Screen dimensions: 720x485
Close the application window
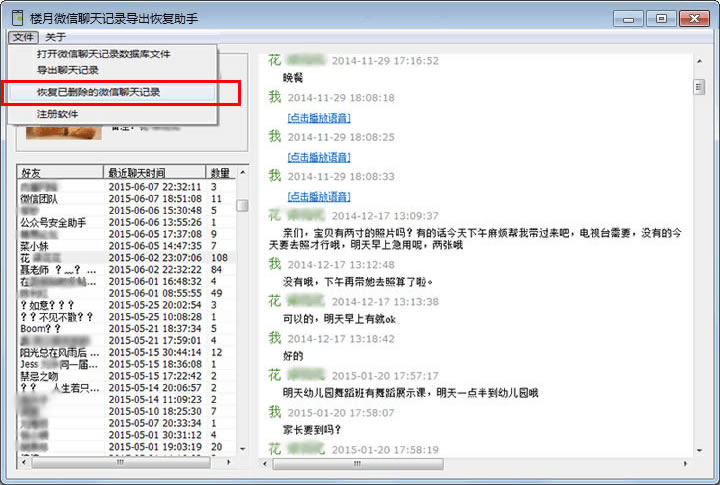coord(694,19)
